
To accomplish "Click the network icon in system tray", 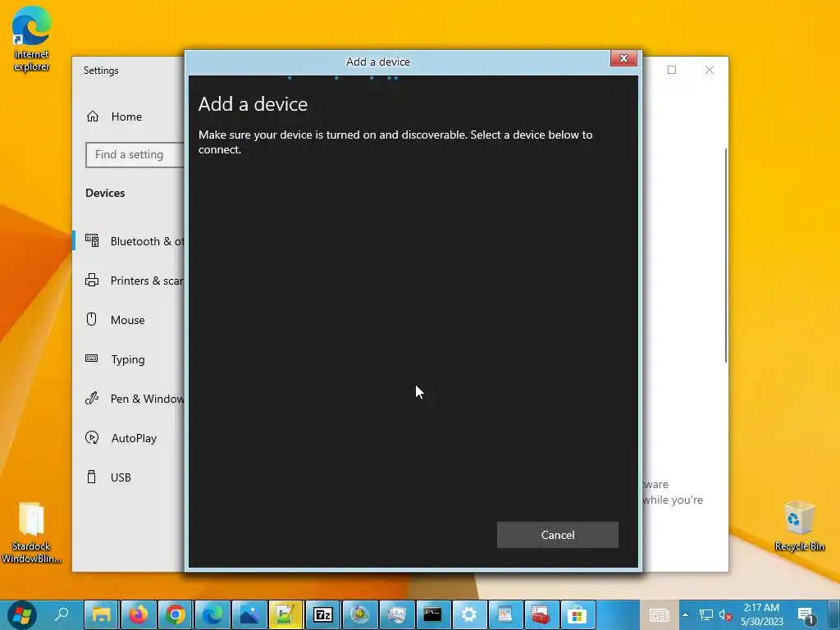I will pos(705,615).
